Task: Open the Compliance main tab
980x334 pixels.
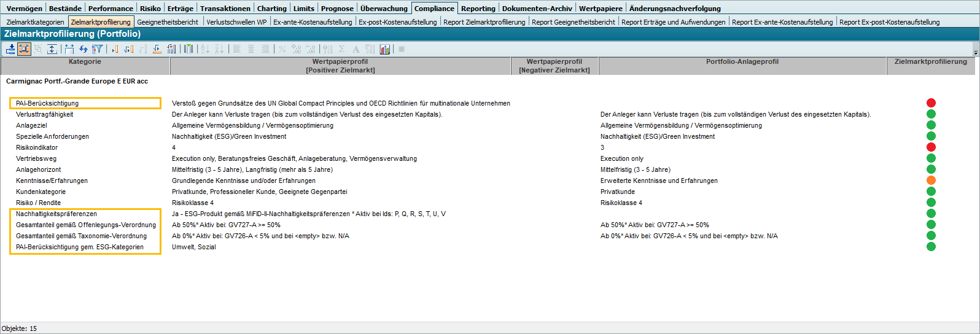Action: click(434, 9)
